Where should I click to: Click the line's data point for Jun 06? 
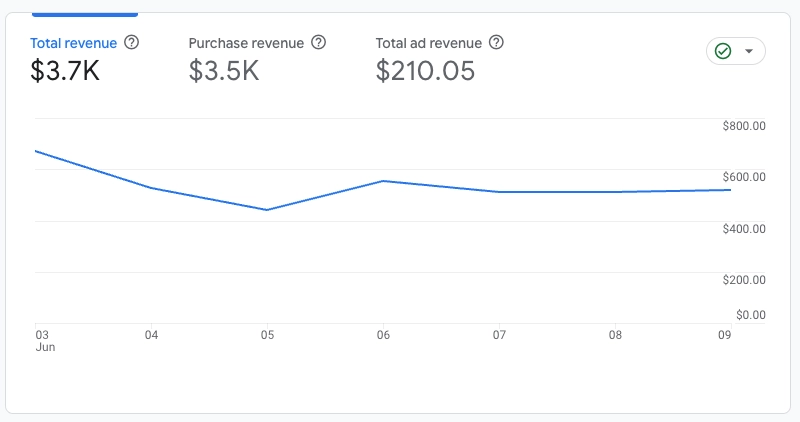tap(383, 181)
